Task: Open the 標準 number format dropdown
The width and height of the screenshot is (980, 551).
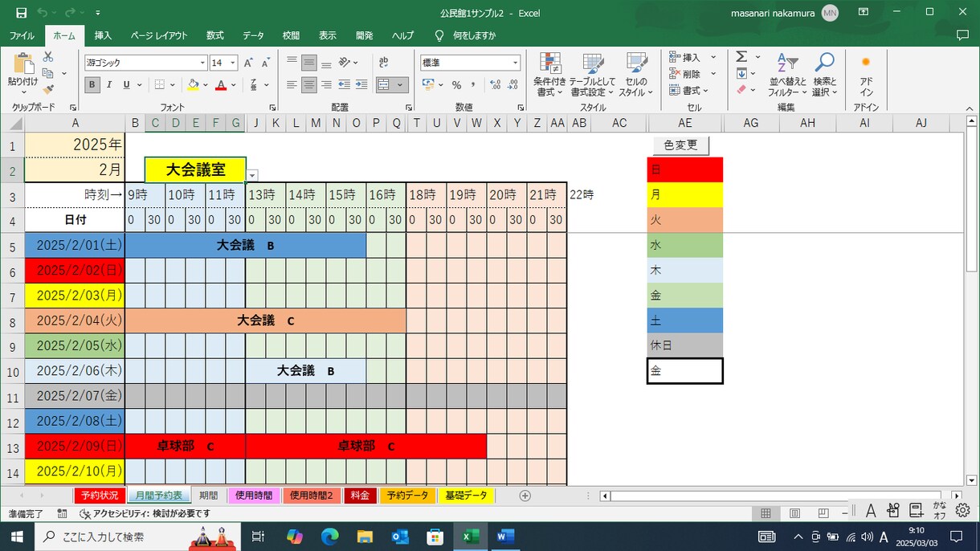Action: tap(515, 63)
